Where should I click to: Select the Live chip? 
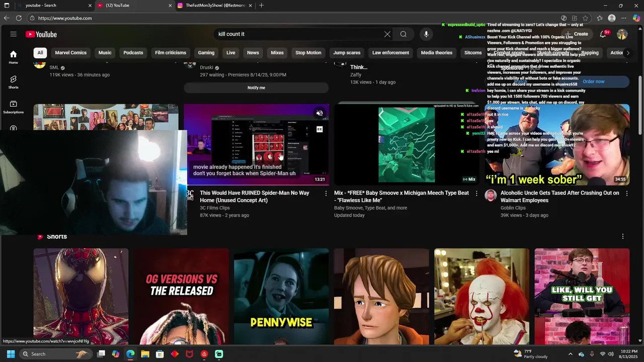click(230, 53)
